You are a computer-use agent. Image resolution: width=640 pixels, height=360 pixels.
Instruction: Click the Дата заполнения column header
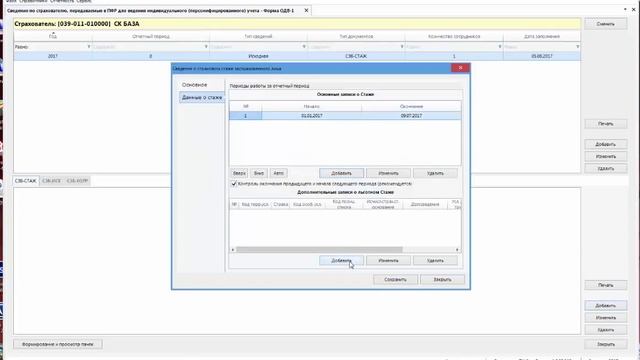coord(542,36)
